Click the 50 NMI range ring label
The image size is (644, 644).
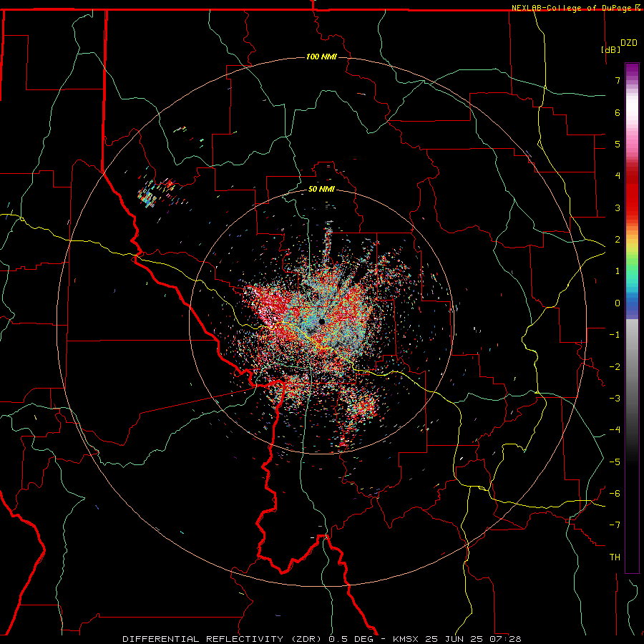[321, 190]
